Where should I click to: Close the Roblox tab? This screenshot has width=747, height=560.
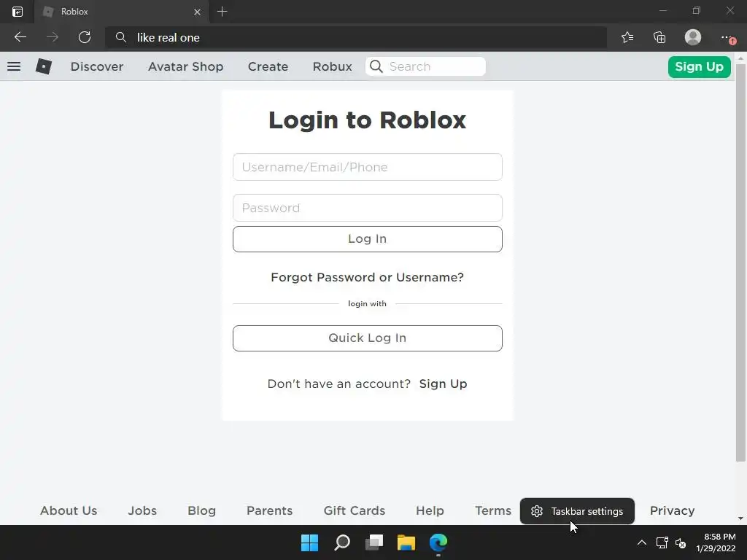(x=197, y=12)
